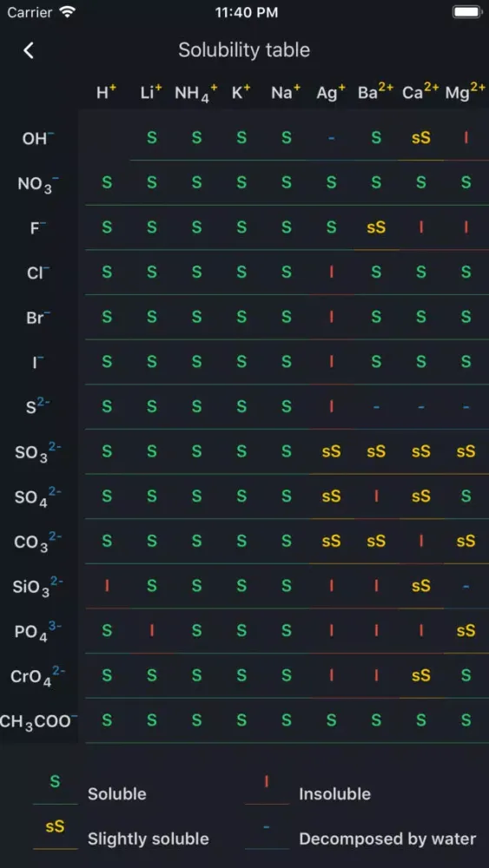Select the CH3COO- row label
This screenshot has height=868, width=489.
click(39, 720)
